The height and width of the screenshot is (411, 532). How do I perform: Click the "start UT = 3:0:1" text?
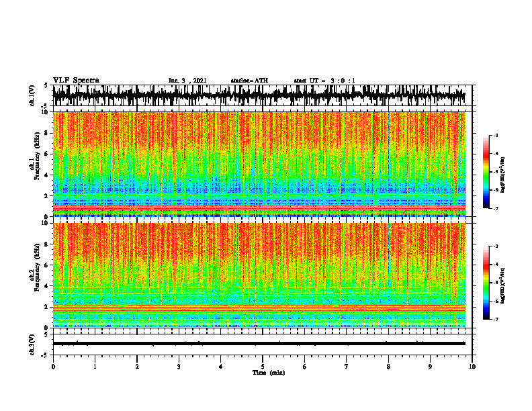(x=324, y=81)
